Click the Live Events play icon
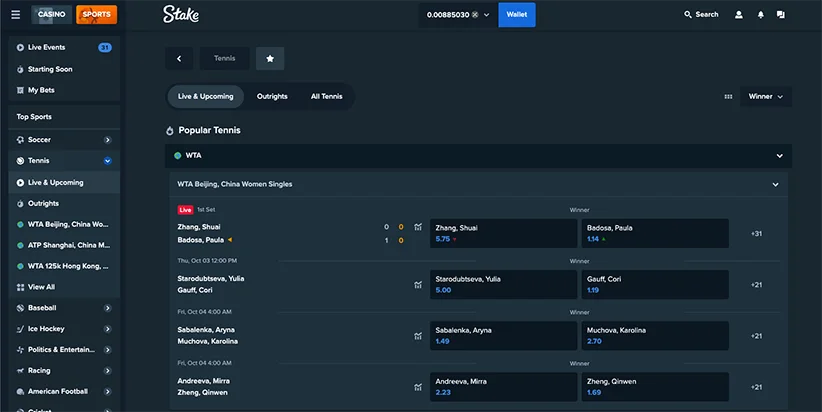 click(x=20, y=47)
